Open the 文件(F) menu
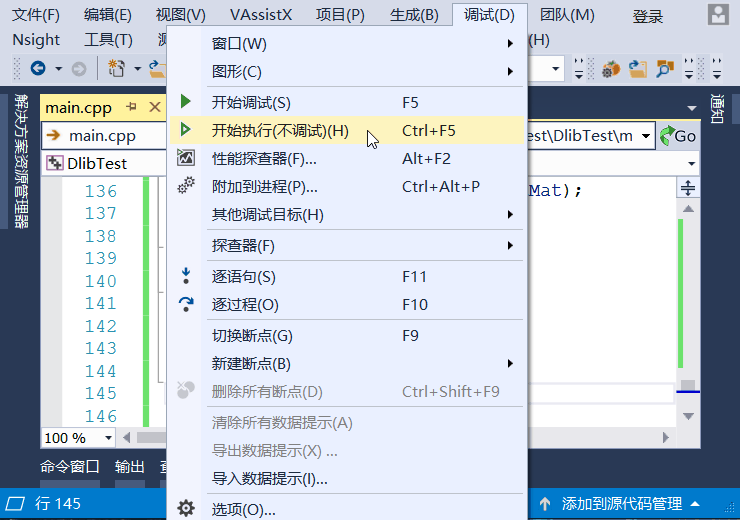Viewport: 740px width, 520px height. coord(35,15)
